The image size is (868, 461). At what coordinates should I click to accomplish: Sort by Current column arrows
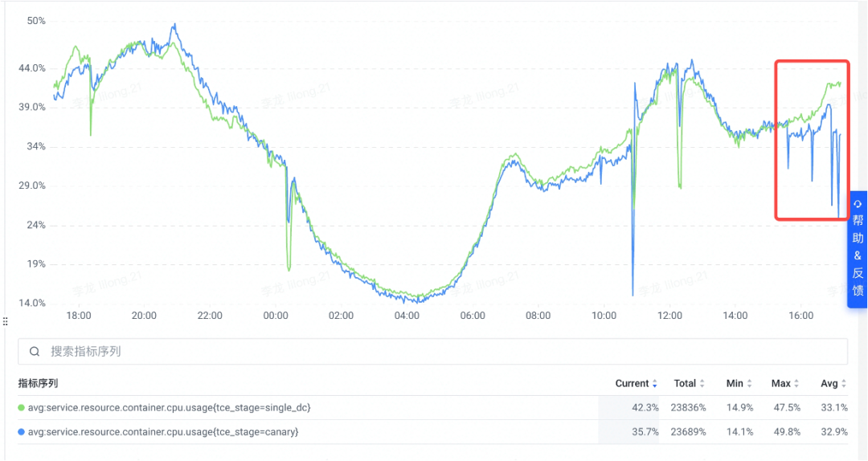point(654,384)
